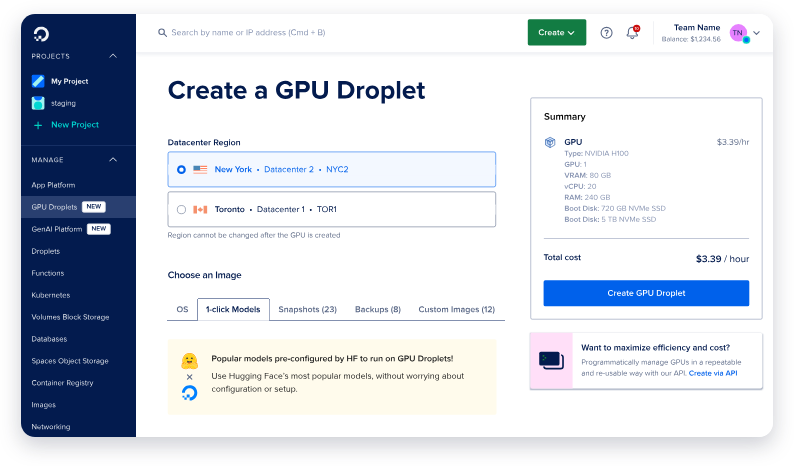
Task: Collapse the Projects section chevron
Action: [x=113, y=56]
